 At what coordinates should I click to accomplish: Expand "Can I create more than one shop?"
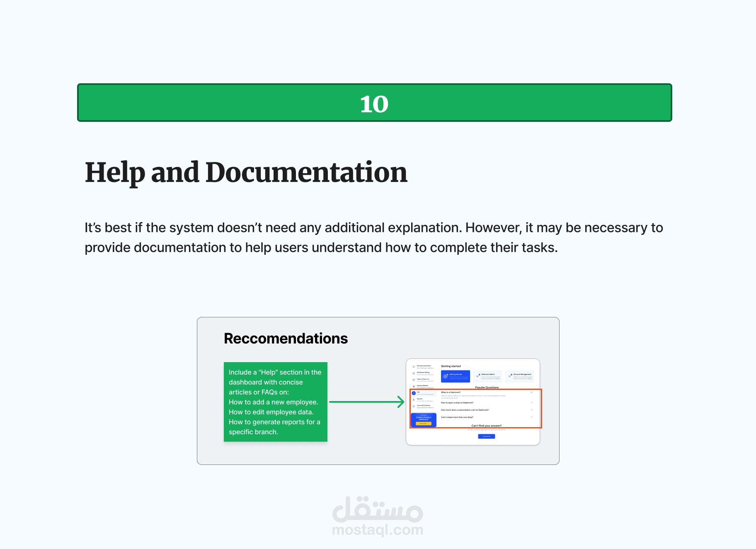(531, 417)
